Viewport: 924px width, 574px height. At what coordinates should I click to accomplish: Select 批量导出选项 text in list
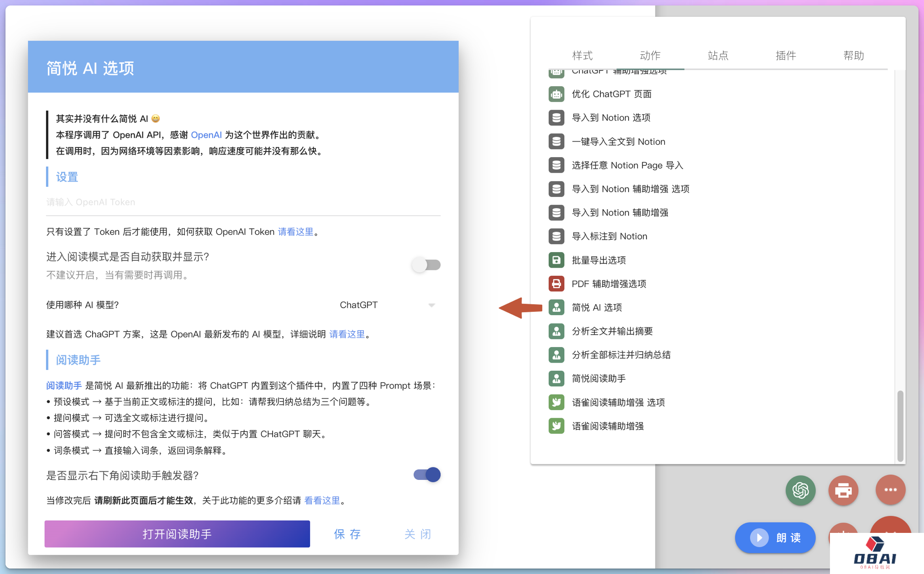(598, 260)
